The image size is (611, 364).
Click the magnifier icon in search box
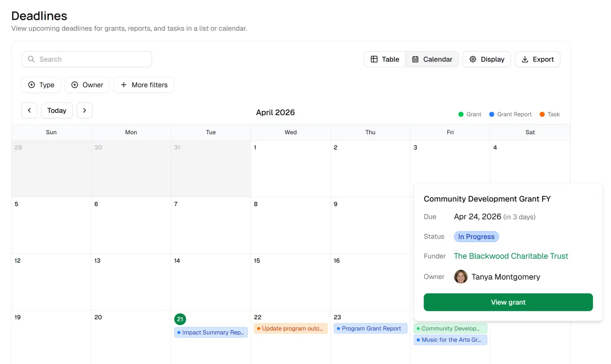pos(31,59)
